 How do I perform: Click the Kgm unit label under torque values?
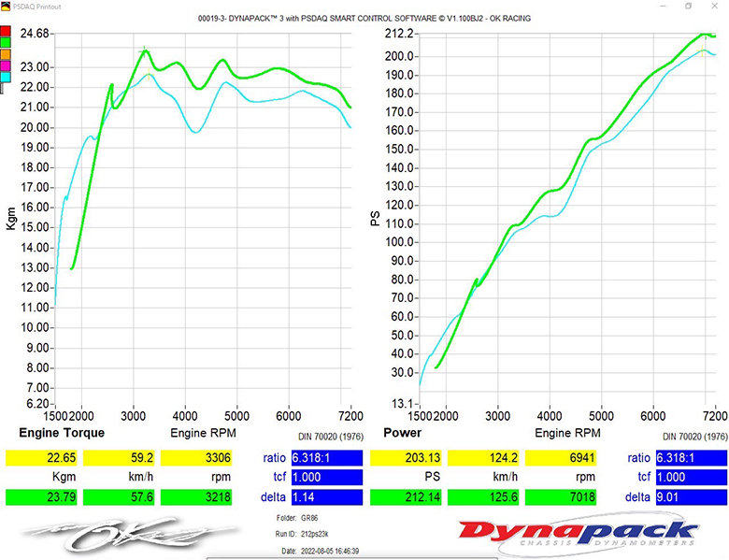64,477
